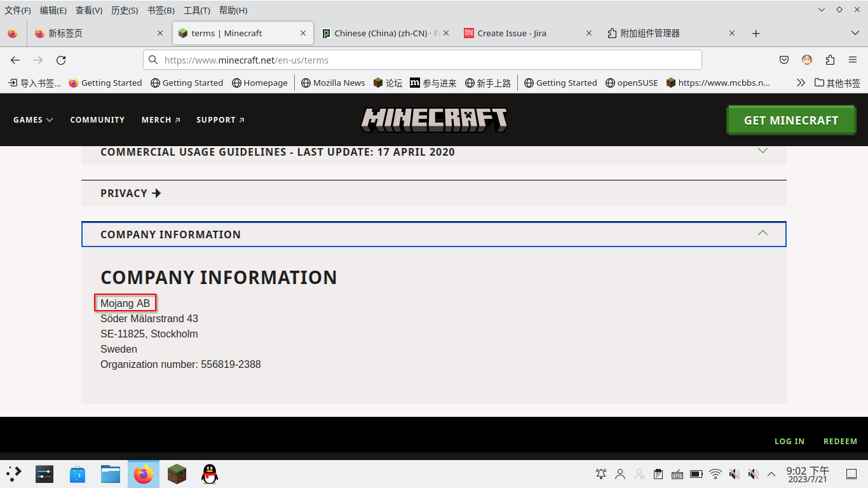Open the Extensions puzzle-piece menu
This screenshot has width=868, height=488.
830,60
